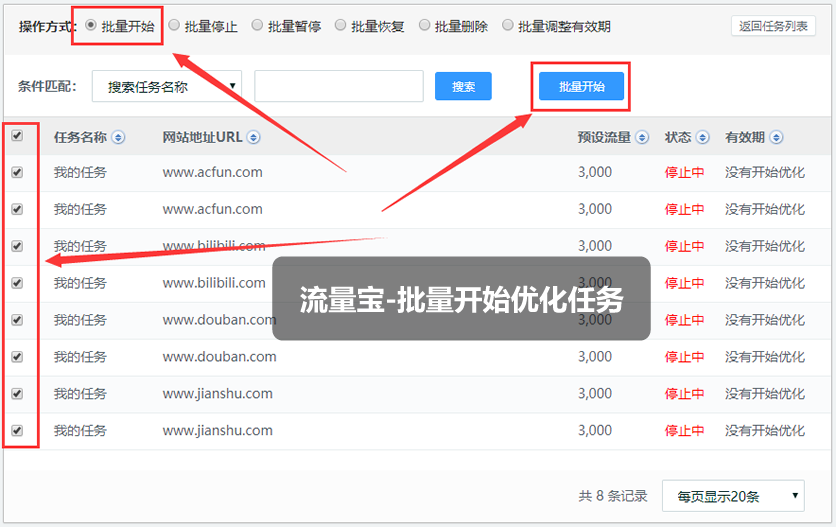Viewport: 836px width, 527px height.
Task: Choose 批量删除 radio button
Action: click(x=424, y=25)
